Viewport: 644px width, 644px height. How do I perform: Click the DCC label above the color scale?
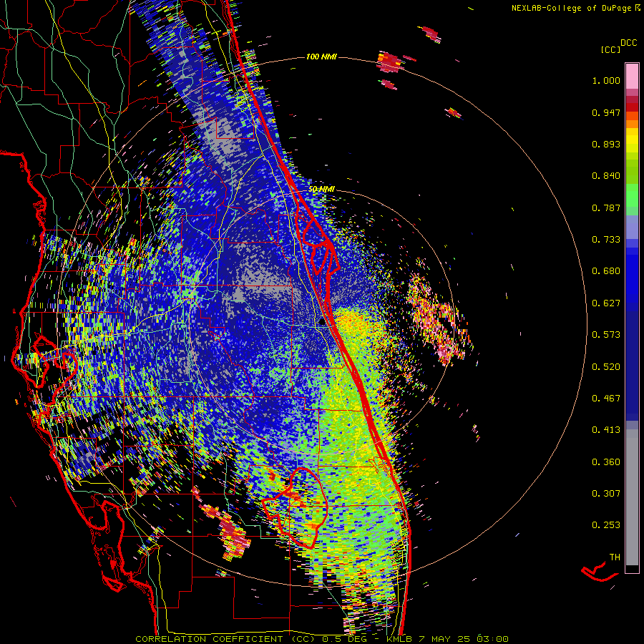pyautogui.click(x=628, y=43)
